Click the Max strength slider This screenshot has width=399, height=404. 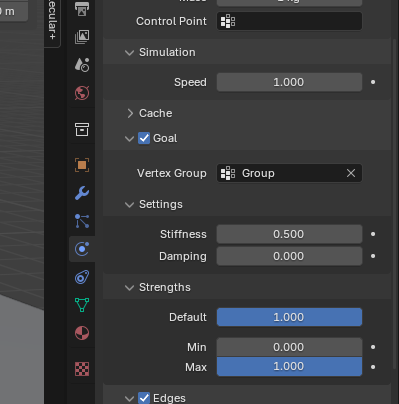pyautogui.click(x=289, y=367)
